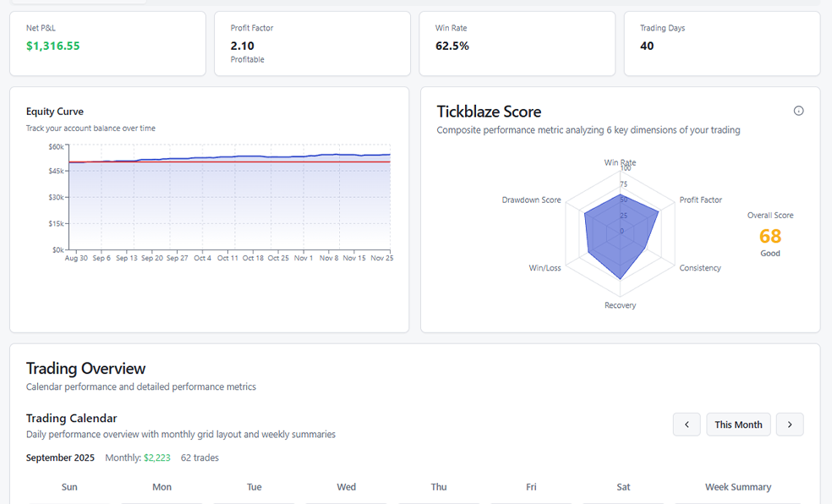Open the Trading Days 40 card
This screenshot has width=832, height=504.
tap(721, 43)
